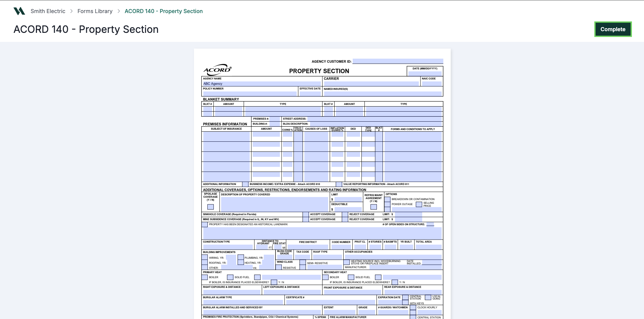
Task: Focus the Certificate # field
Action: pos(331,302)
